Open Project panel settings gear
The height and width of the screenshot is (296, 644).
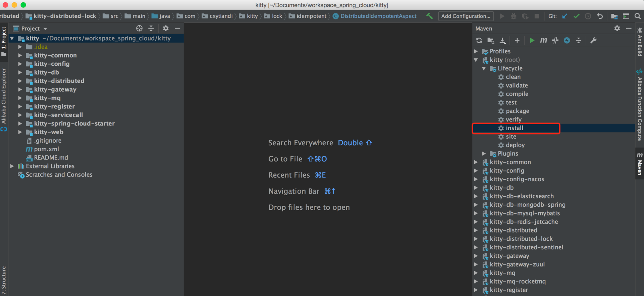(166, 29)
